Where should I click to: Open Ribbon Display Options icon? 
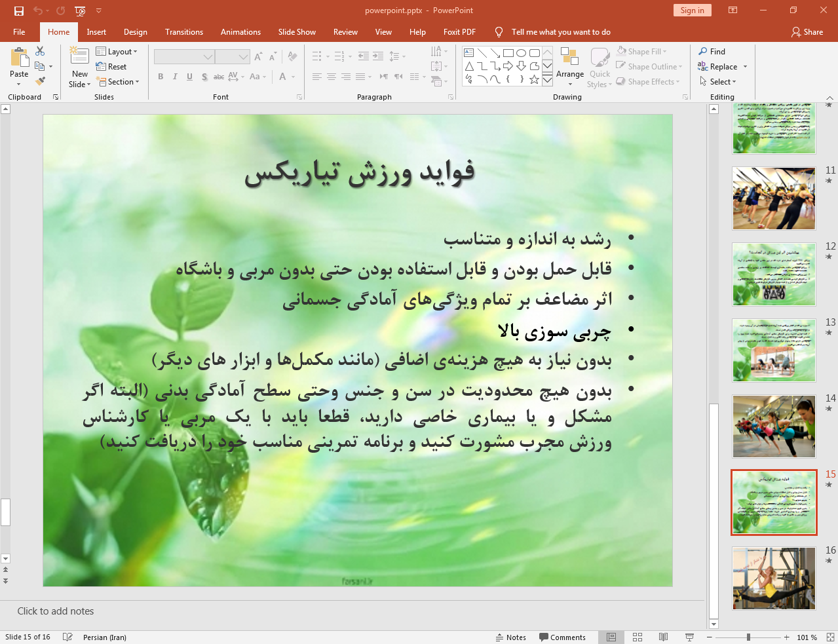click(733, 10)
